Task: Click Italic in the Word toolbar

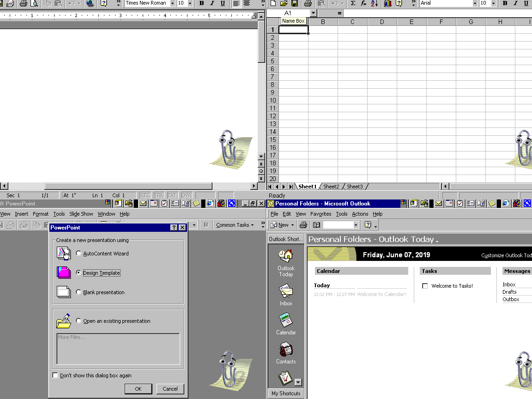Action: 212,3
